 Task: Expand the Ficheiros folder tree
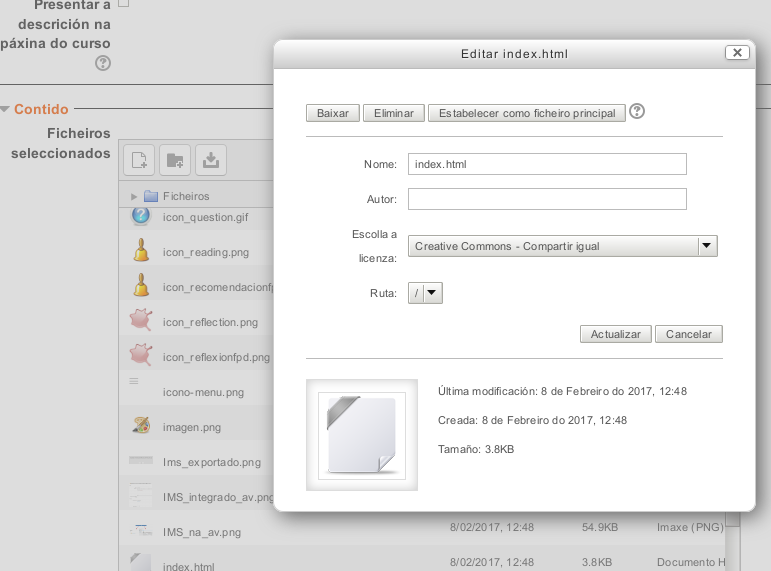134,196
